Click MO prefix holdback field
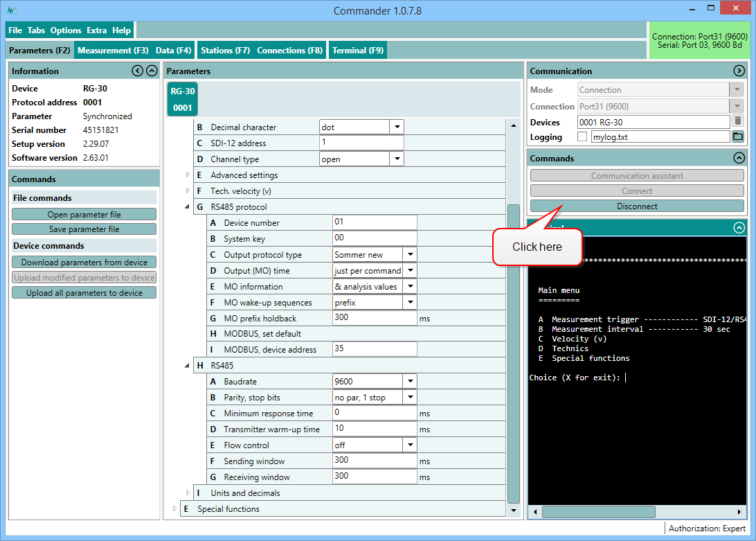The image size is (756, 541). coord(375,318)
